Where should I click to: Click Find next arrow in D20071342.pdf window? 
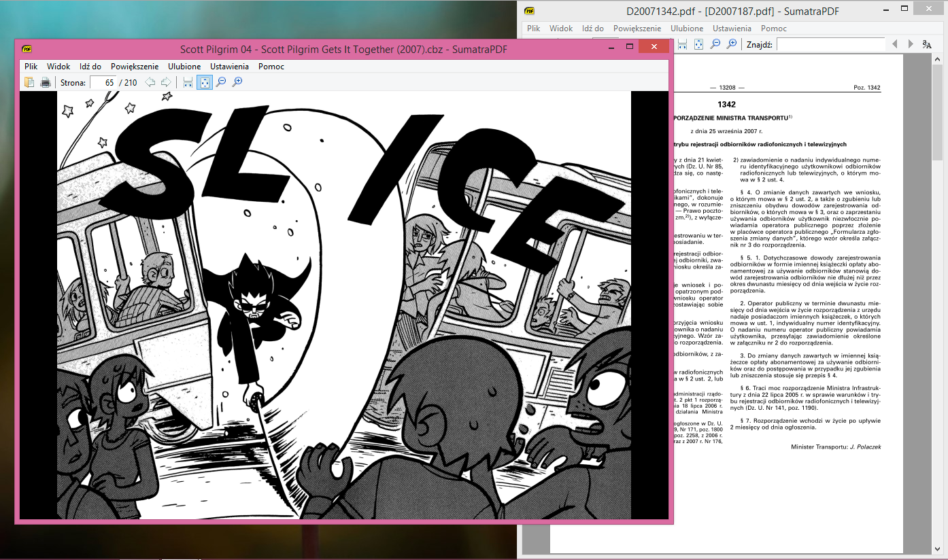coord(911,44)
